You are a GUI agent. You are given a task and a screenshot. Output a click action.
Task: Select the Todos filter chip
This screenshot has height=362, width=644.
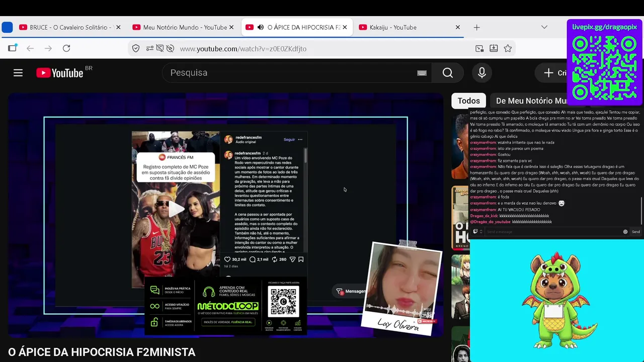coord(468,101)
